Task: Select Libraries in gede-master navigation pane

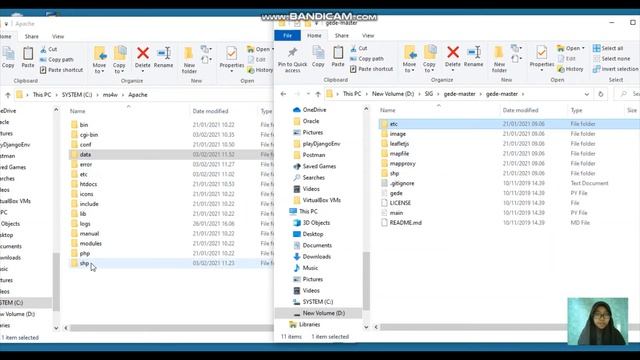Action: pyautogui.click(x=309, y=324)
